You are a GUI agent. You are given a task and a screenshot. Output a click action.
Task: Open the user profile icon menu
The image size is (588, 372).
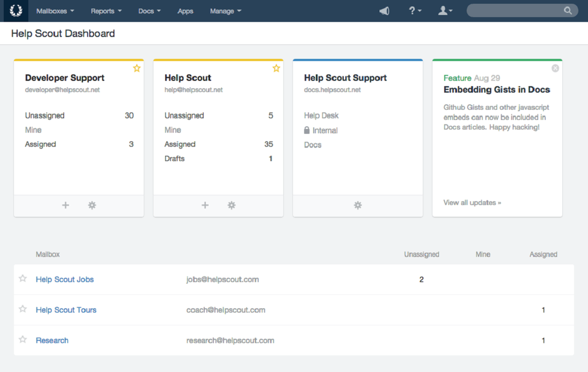point(443,11)
